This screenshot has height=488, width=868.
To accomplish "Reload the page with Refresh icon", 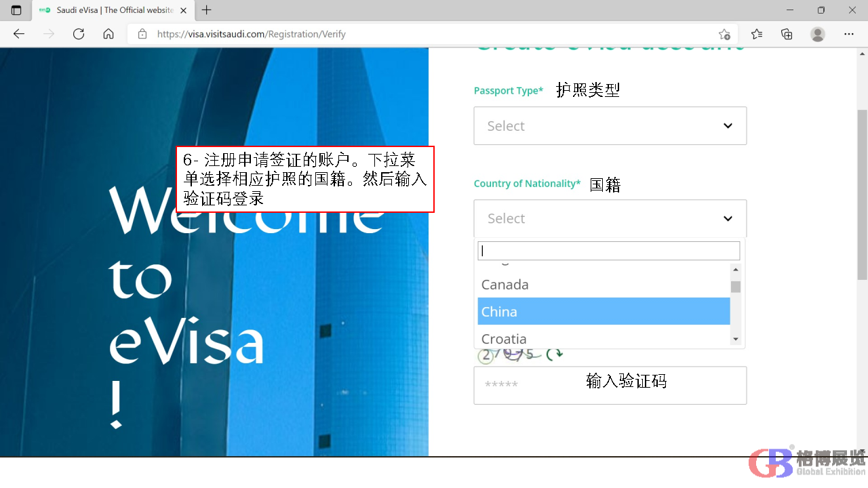I will point(79,34).
